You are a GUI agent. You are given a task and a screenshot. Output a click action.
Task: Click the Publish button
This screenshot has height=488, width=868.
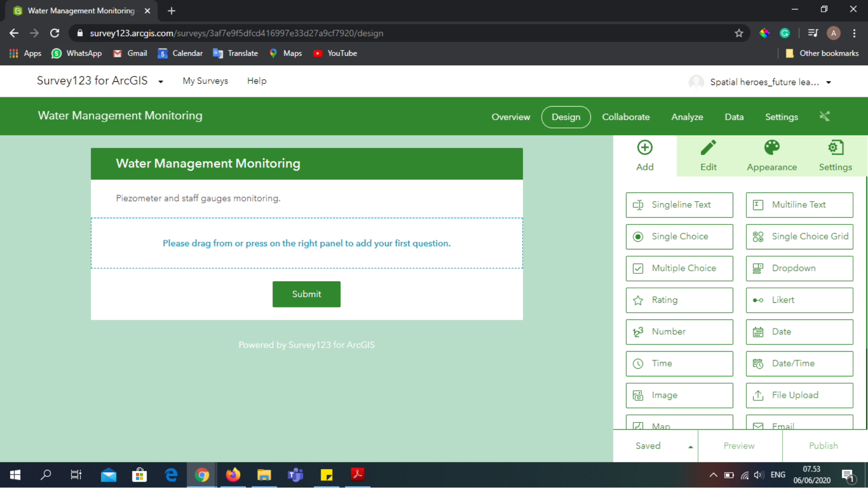824,446
